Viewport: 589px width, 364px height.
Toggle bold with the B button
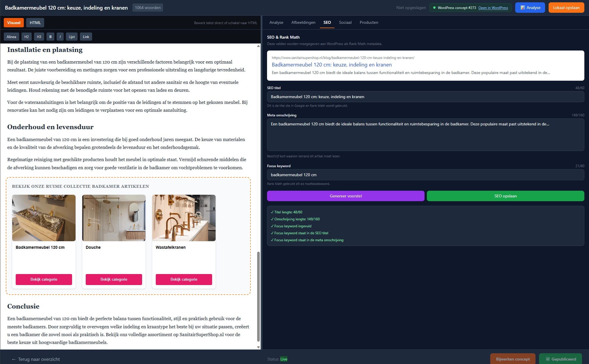tap(51, 37)
